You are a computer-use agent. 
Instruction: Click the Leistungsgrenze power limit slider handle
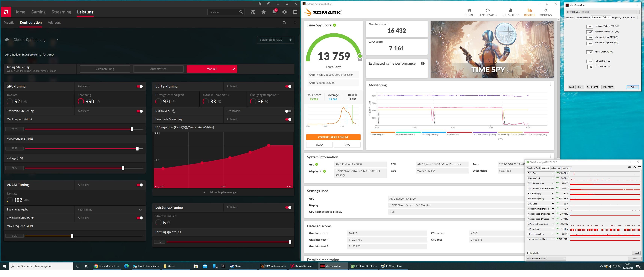(x=290, y=242)
